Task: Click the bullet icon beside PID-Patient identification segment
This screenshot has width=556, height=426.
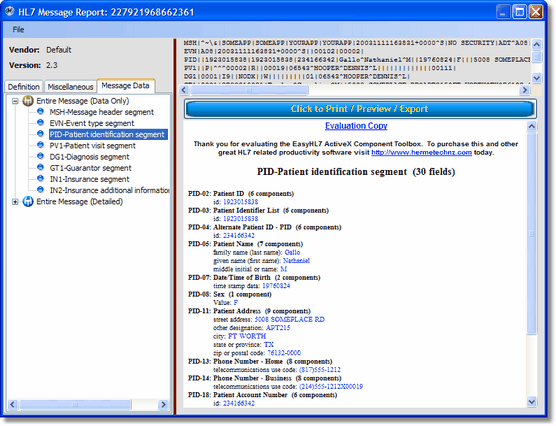Action: tap(40, 134)
